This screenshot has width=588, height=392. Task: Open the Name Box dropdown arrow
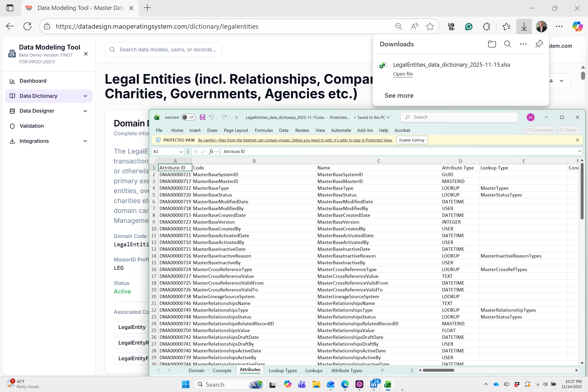pos(181,151)
